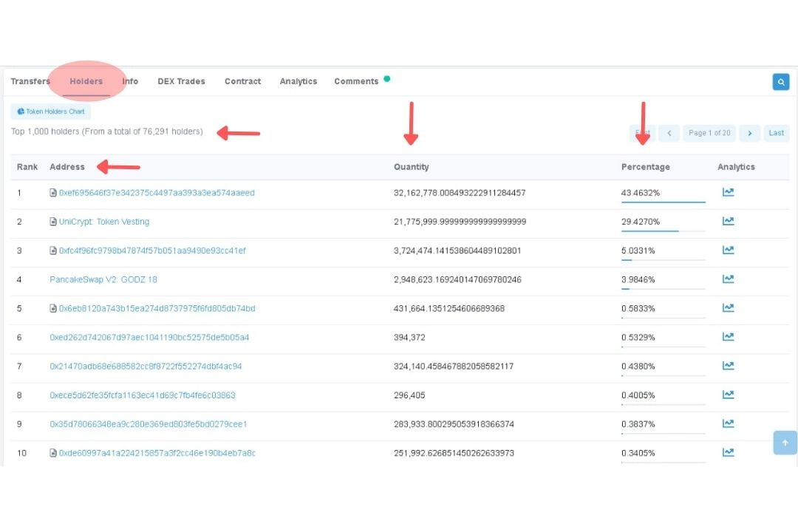Switch to the Transfers tab
The height and width of the screenshot is (532, 798).
tap(30, 81)
